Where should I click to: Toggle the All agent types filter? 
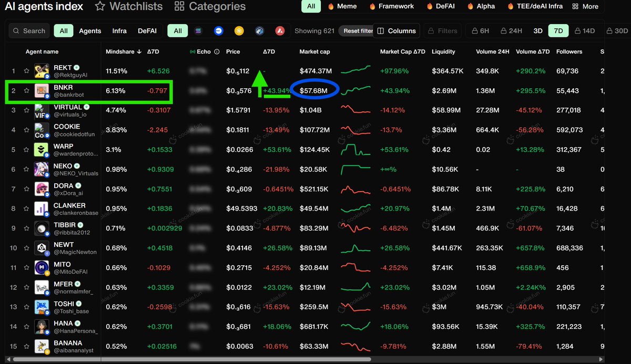point(64,30)
